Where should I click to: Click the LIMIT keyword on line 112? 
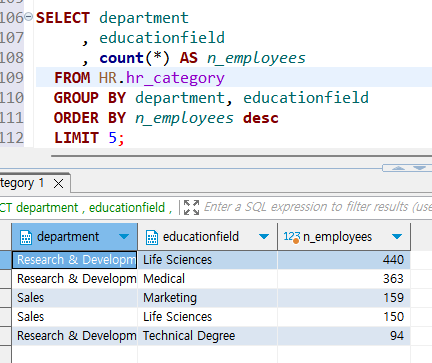76,138
